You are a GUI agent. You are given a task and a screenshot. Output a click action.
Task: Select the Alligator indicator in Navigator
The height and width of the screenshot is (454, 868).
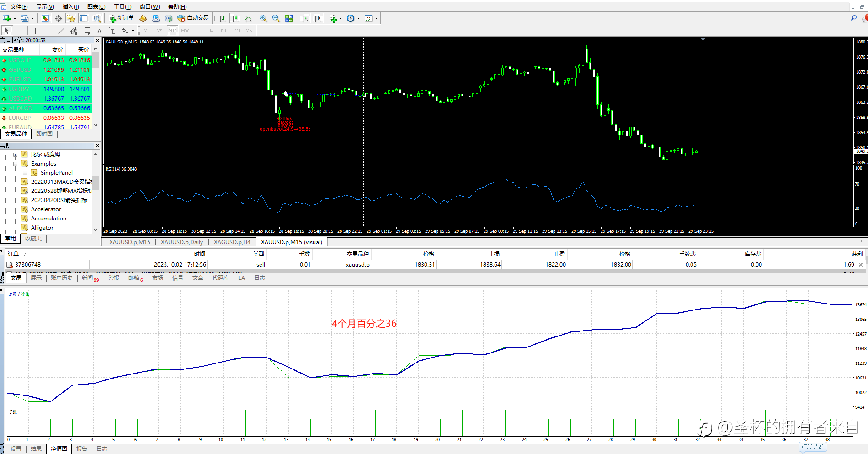[42, 227]
